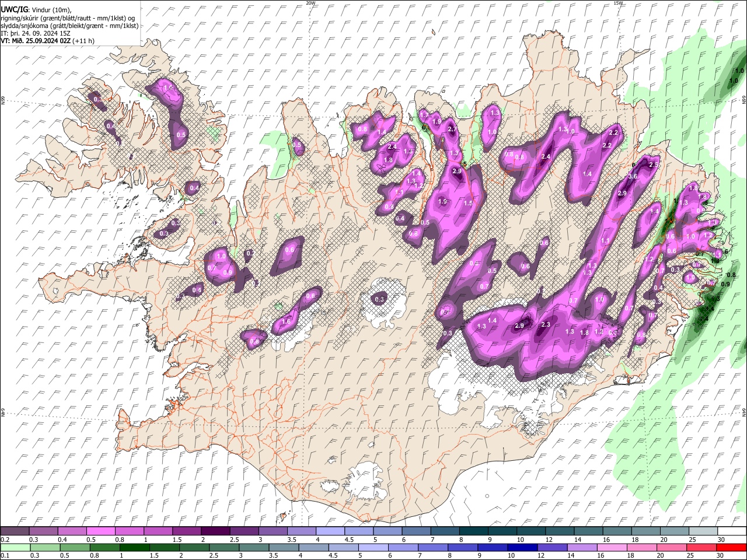Click top legend swatch between 10 and 12

(530, 531)
